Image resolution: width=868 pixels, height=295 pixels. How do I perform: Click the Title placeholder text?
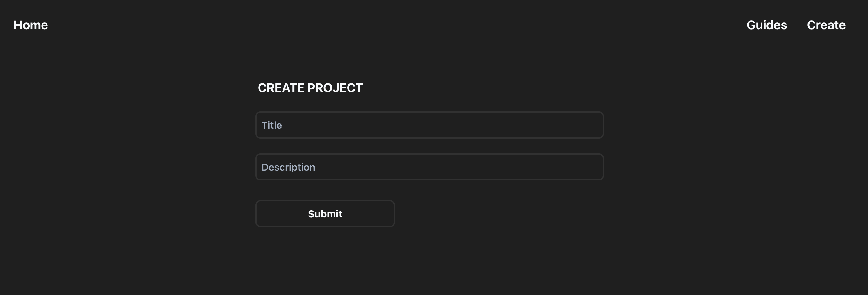271,125
